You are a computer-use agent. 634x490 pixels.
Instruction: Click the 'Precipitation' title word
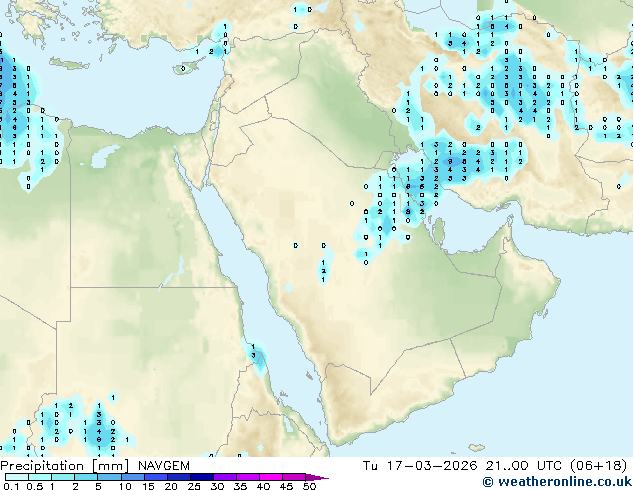point(42,466)
